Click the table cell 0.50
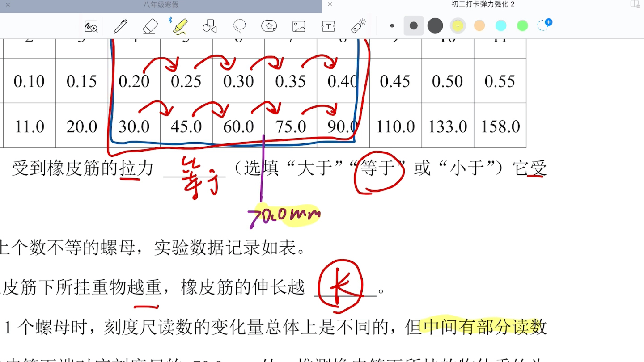This screenshot has width=644, height=362. point(447,81)
